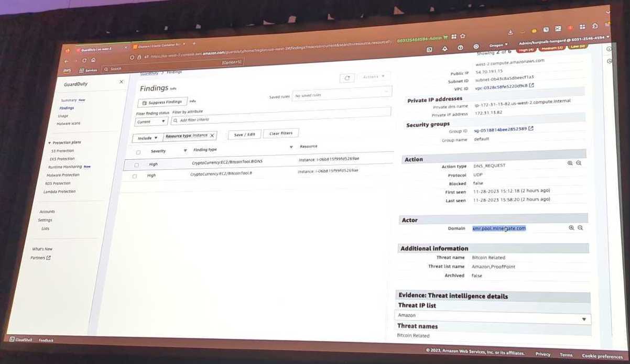The image size is (630, 364).
Task: Collapse the Protection plans section
Action: tap(49, 143)
